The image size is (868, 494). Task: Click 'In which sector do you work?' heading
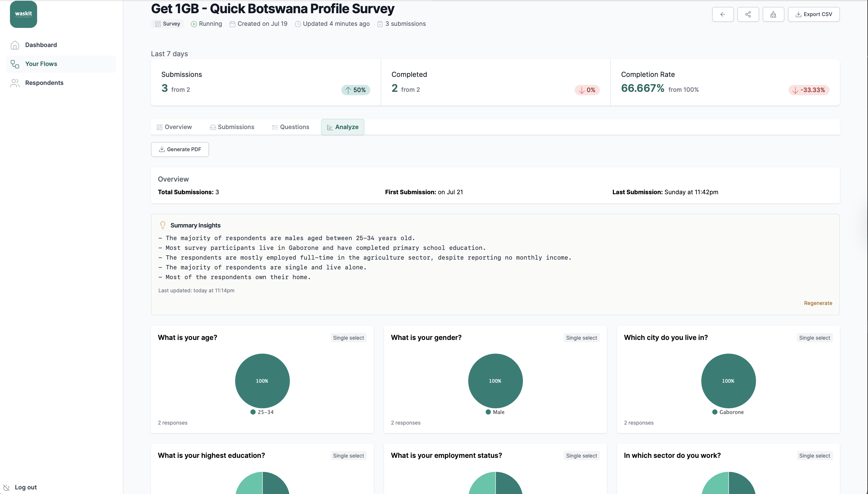[x=672, y=455]
